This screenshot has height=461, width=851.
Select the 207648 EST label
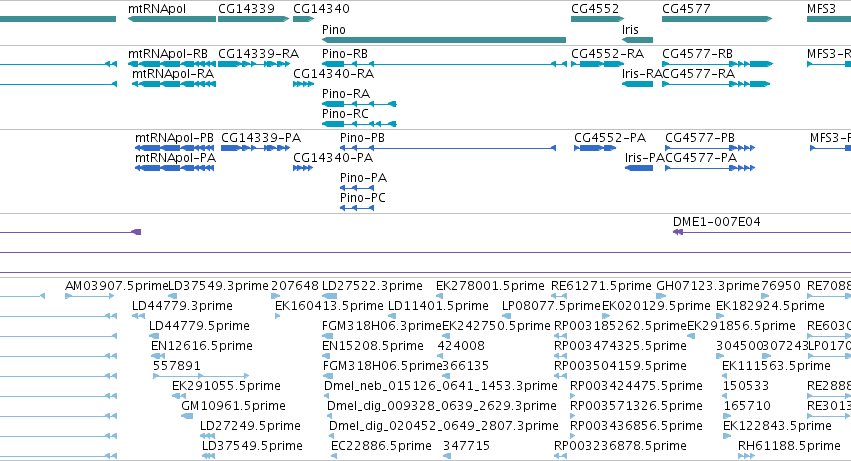click(x=295, y=286)
